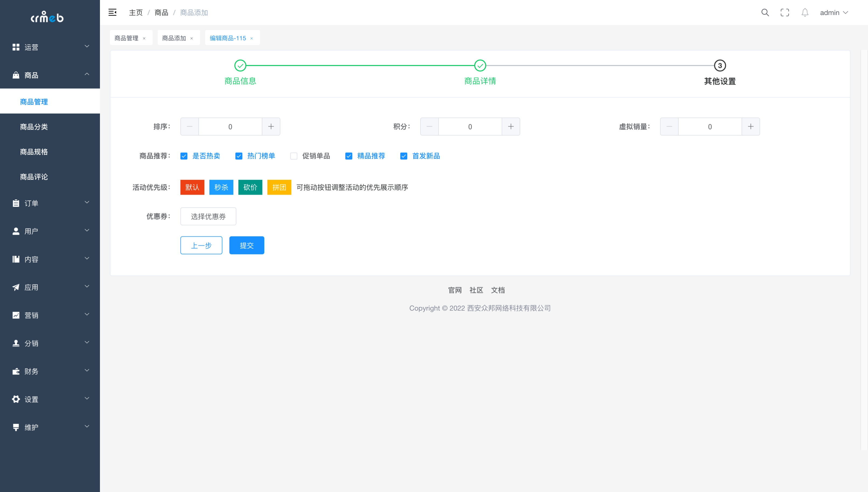Viewport: 868px width, 492px height.
Task: Click the 排序 number input field
Action: tap(230, 126)
